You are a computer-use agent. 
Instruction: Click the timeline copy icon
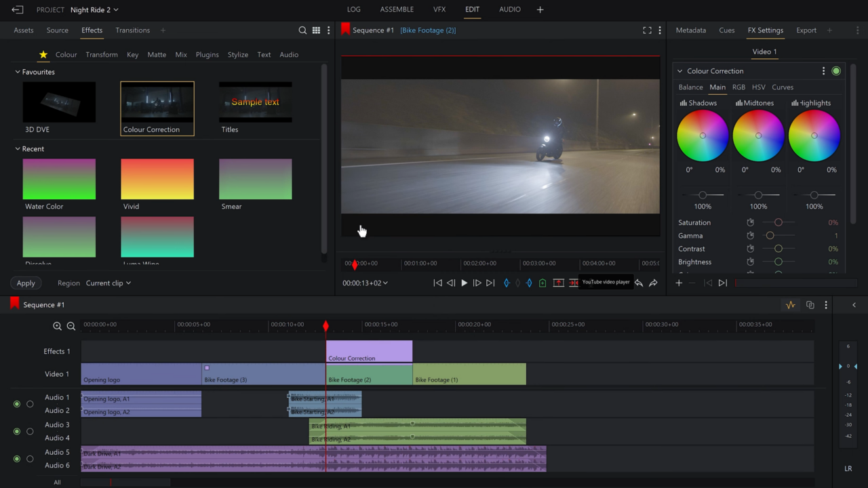[810, 305]
